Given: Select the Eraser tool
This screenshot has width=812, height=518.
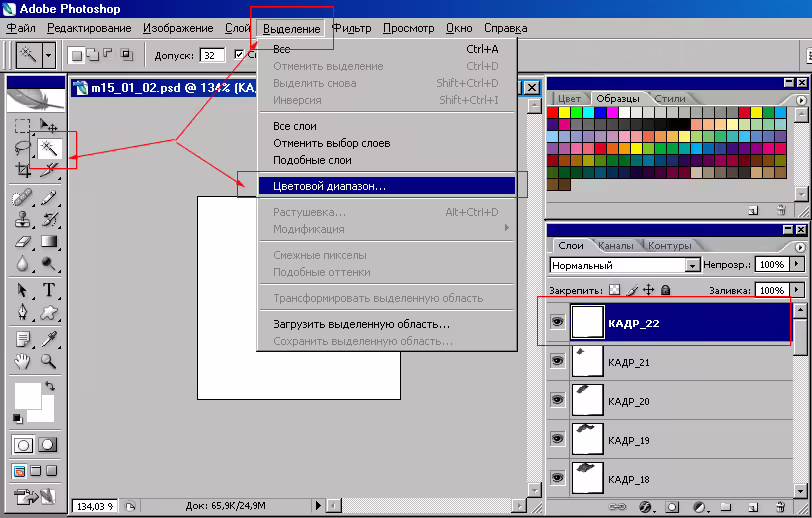Looking at the screenshot, I should (x=22, y=242).
